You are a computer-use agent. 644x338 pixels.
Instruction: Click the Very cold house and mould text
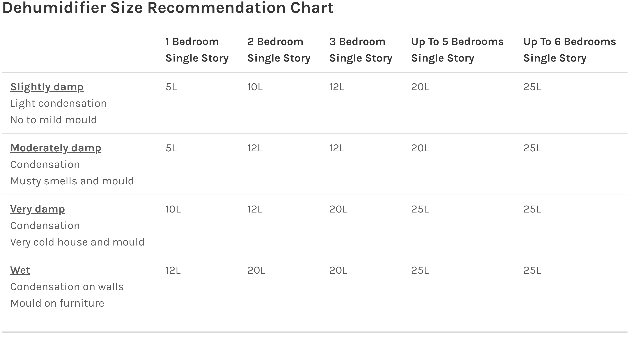pos(77,242)
